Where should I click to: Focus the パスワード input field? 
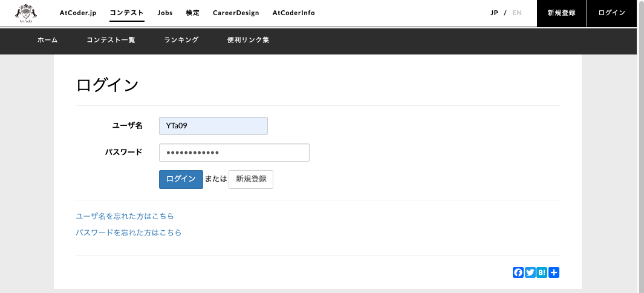pos(234,153)
